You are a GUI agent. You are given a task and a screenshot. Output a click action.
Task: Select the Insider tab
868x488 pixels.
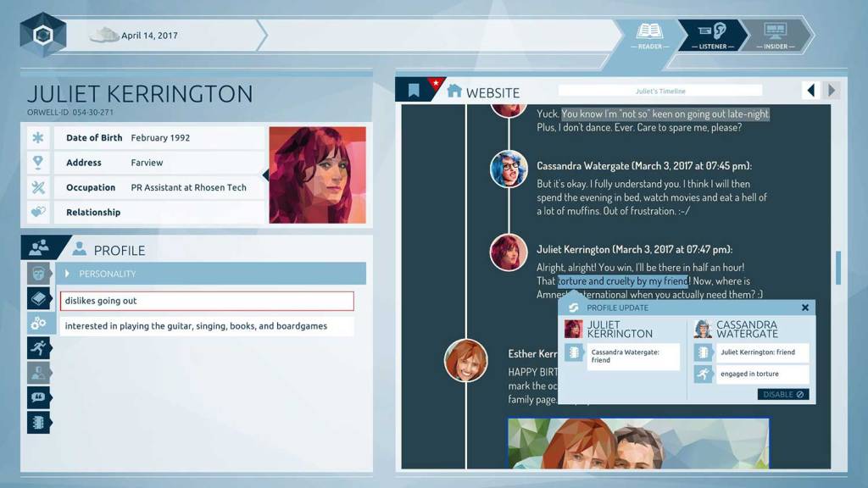pos(775,36)
